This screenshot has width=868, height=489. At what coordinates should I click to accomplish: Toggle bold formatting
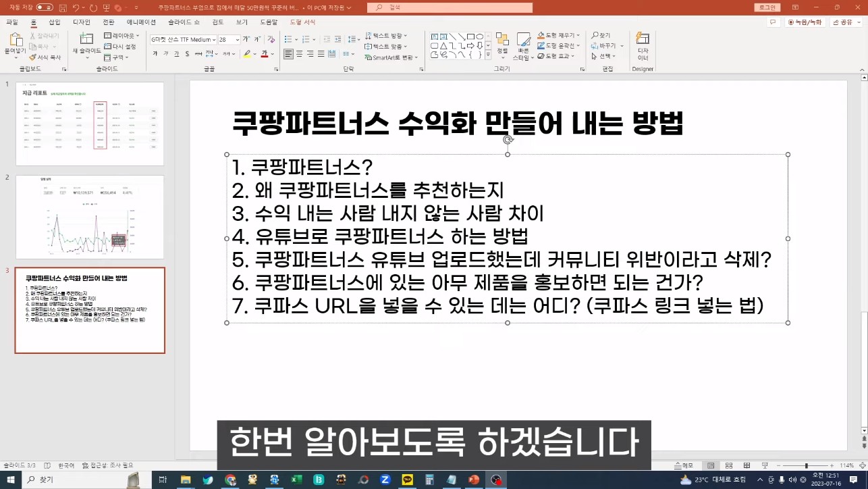click(x=155, y=53)
